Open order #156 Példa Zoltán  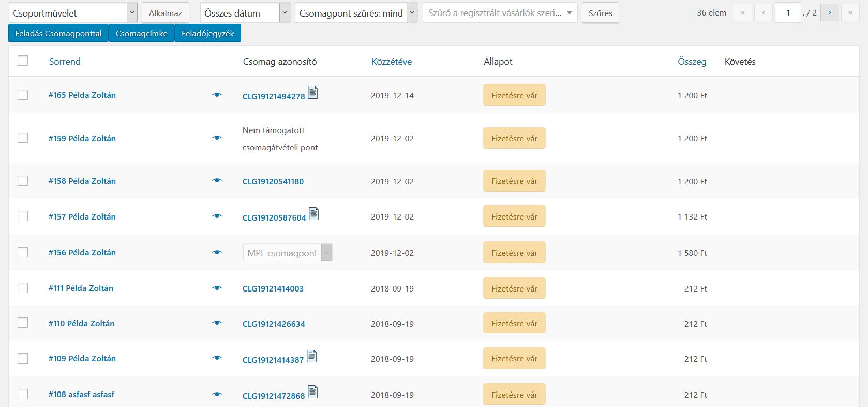[82, 252]
